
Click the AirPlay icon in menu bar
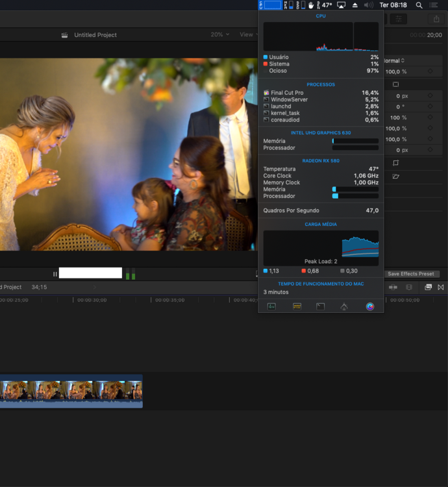point(341,5)
